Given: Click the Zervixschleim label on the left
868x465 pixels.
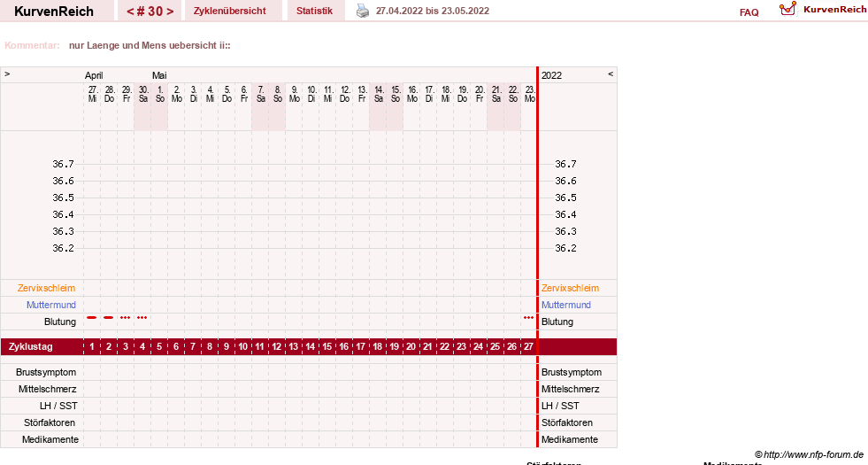Looking at the screenshot, I should click(46, 288).
